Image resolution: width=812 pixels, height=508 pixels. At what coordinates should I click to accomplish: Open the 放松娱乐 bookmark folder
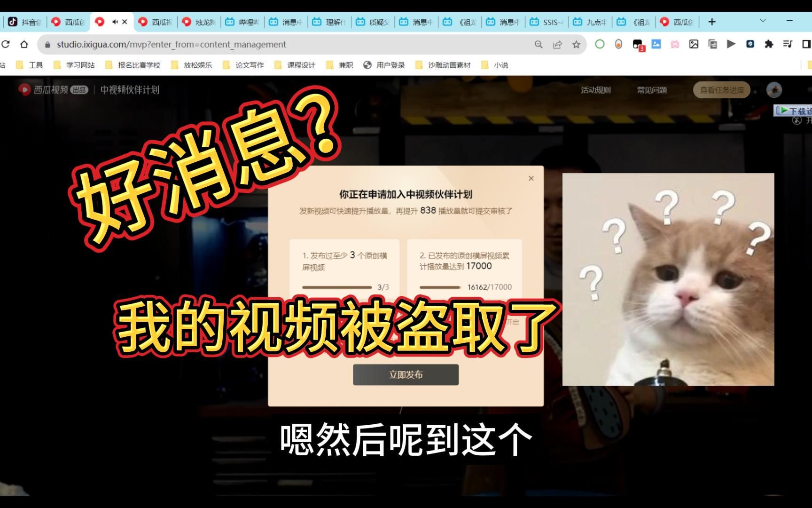[191, 65]
